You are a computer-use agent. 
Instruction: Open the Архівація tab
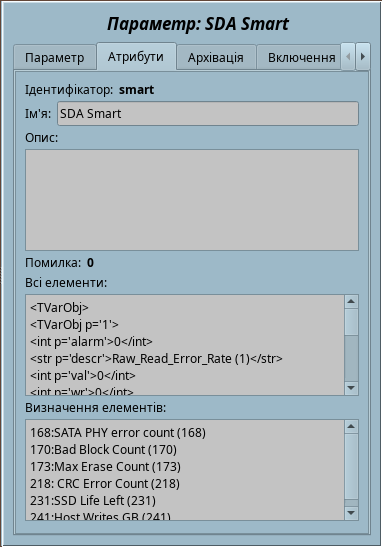pos(216,57)
